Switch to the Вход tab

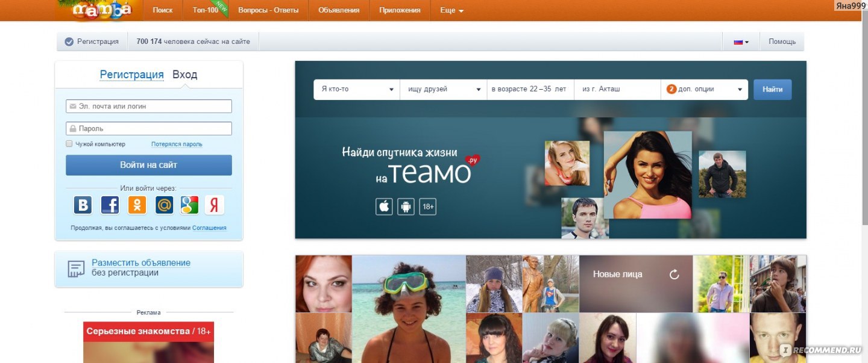[184, 75]
